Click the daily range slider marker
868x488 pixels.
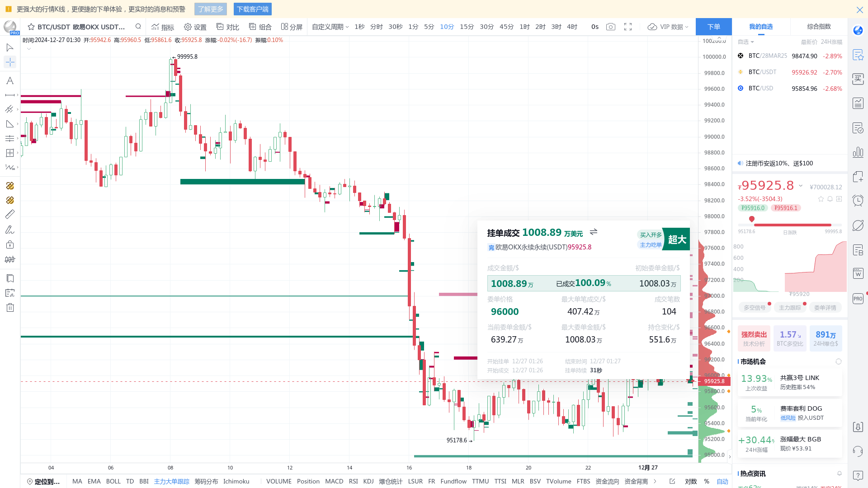(x=752, y=219)
